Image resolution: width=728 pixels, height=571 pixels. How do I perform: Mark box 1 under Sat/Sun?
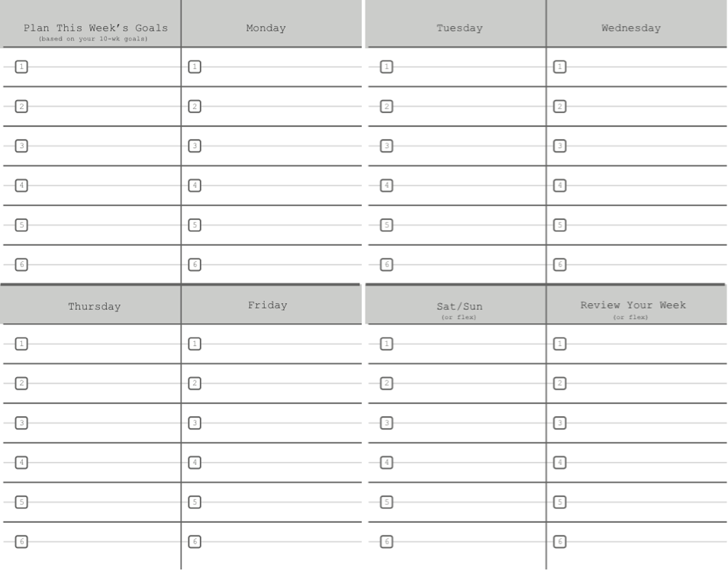386,344
